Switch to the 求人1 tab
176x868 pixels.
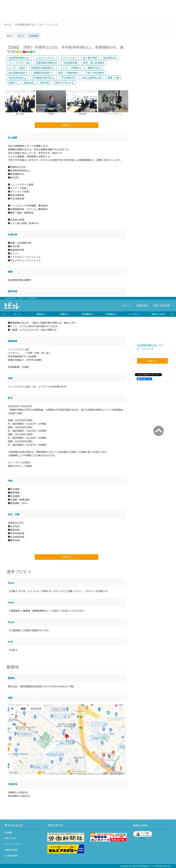click(10, 36)
